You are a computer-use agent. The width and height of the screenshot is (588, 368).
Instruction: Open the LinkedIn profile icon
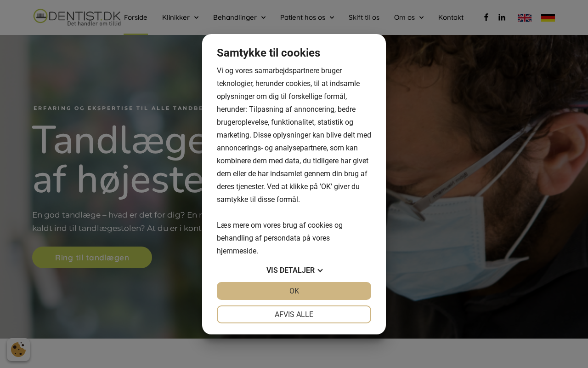pyautogui.click(x=502, y=17)
